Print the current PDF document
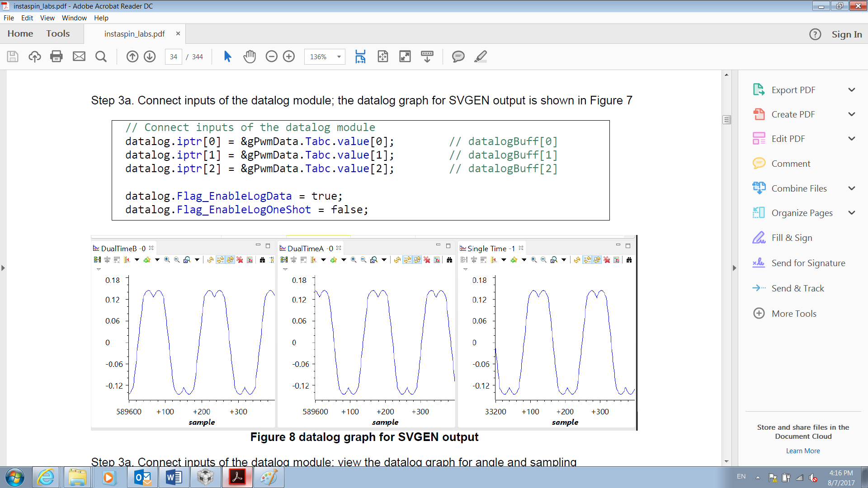This screenshot has width=868, height=488. pos(56,56)
